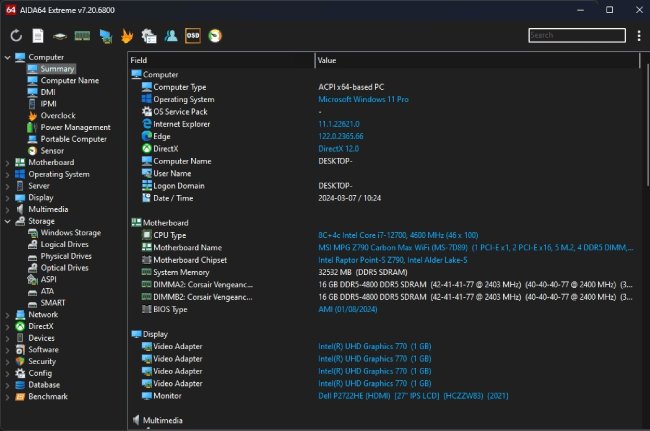
Task: Expand the Operating System tree node
Action: point(7,174)
